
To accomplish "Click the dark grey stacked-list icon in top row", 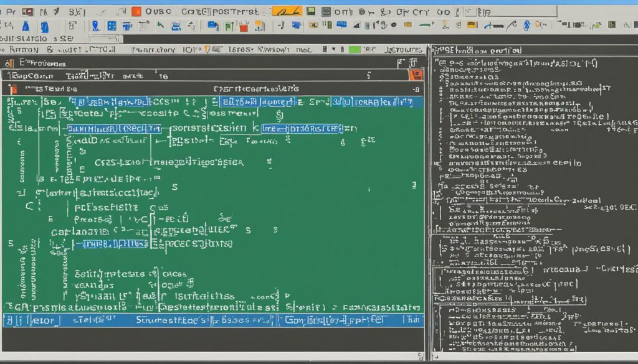I will pos(326,12).
